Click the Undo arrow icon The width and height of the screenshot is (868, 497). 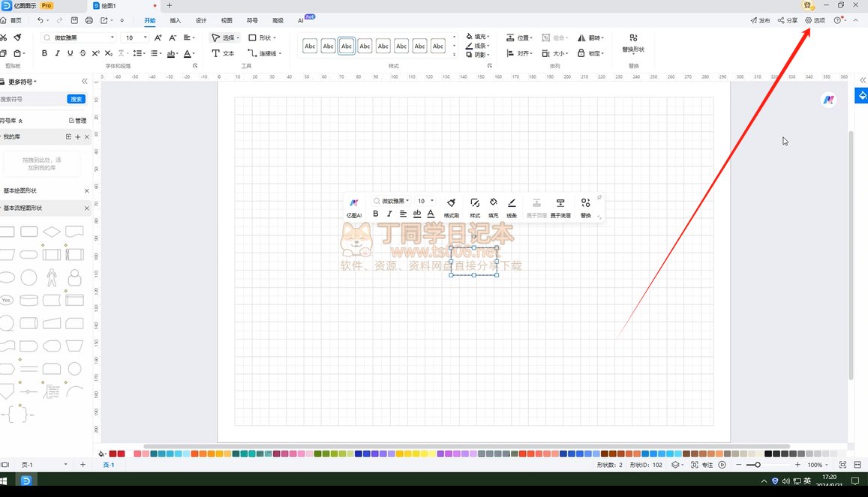coord(41,20)
